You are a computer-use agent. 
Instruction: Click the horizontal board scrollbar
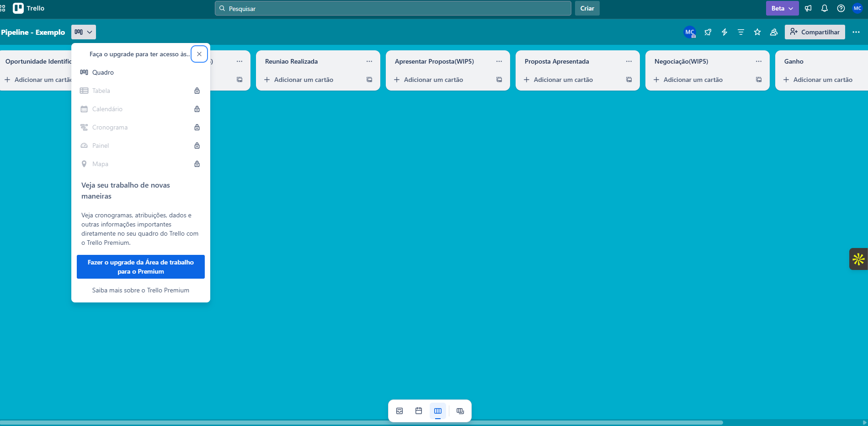pyautogui.click(x=361, y=422)
